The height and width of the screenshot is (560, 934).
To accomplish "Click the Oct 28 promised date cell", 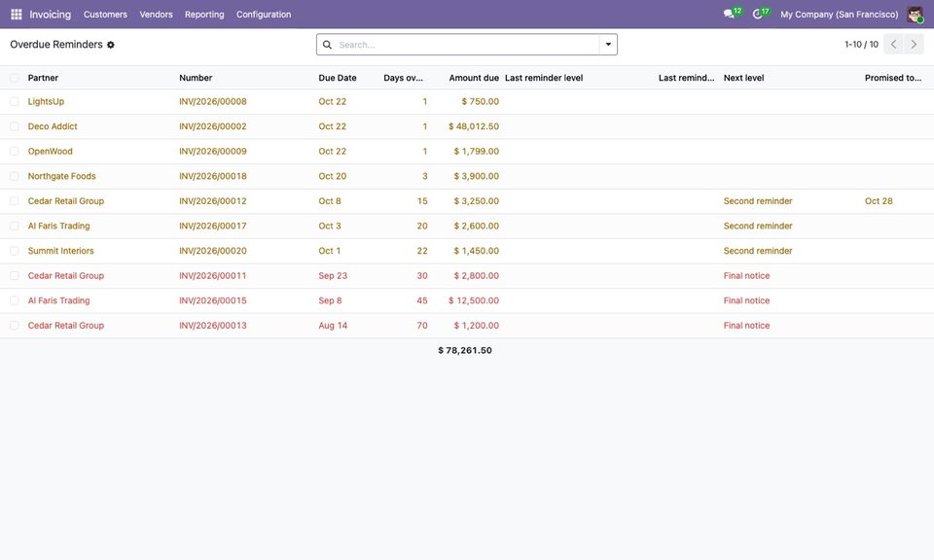I will [x=879, y=201].
